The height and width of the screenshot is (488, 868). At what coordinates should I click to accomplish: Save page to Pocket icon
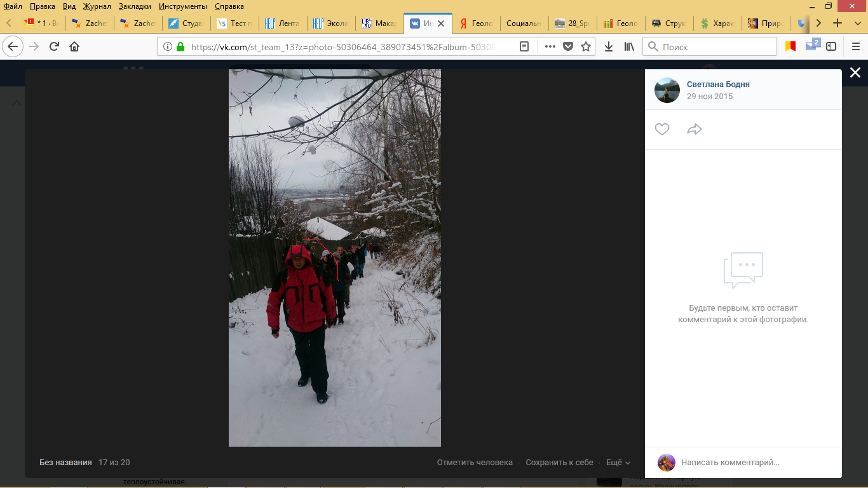click(x=568, y=46)
